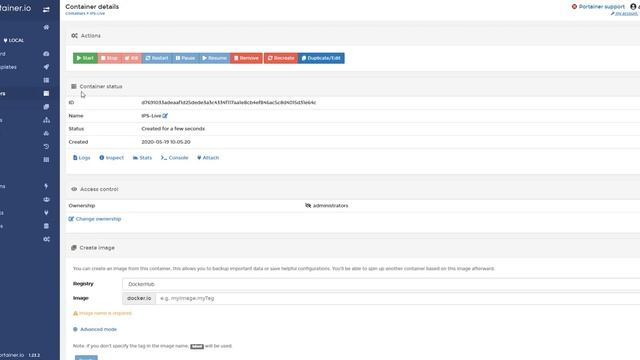Viewport: 640px width, 360px height.
Task: Open Volumes via the cubes icon
Action: coord(46,133)
